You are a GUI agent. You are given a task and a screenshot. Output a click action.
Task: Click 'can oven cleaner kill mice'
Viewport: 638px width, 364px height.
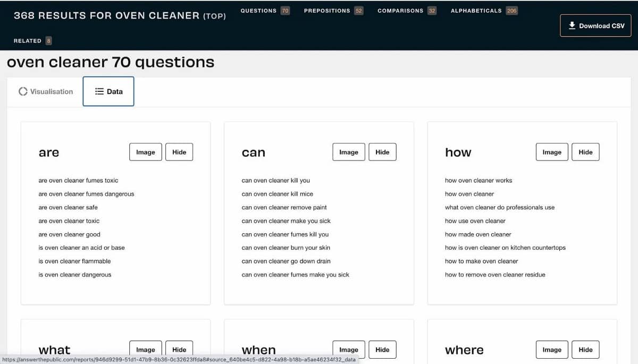click(x=277, y=194)
